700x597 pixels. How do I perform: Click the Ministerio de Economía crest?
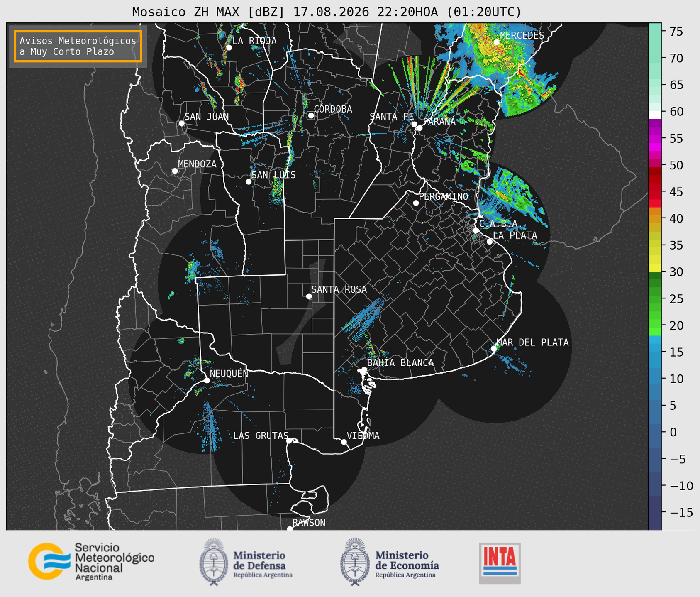point(355,562)
